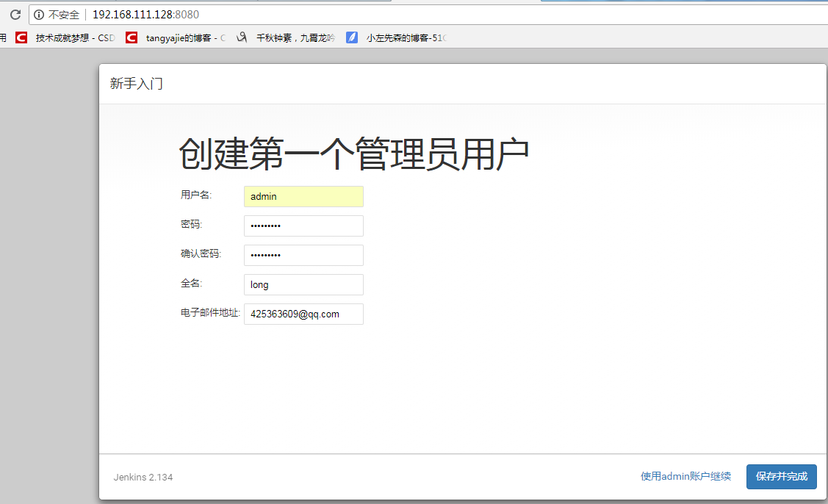Click the Jenkins 2.134 version text
The image size is (828, 504).
point(143,477)
